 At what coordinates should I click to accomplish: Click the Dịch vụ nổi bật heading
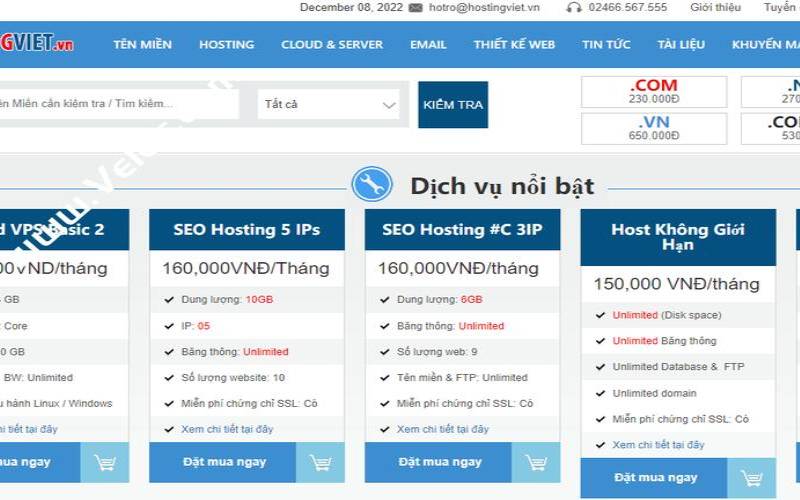point(502,186)
